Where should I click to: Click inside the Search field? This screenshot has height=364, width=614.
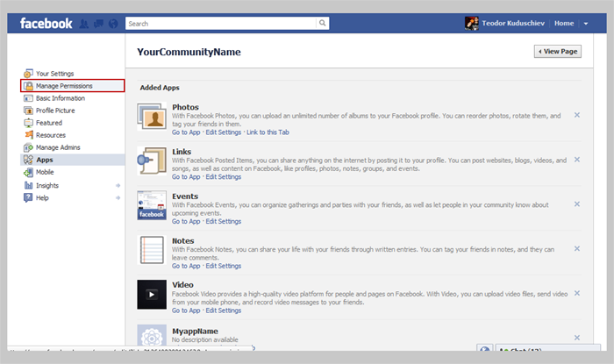221,23
